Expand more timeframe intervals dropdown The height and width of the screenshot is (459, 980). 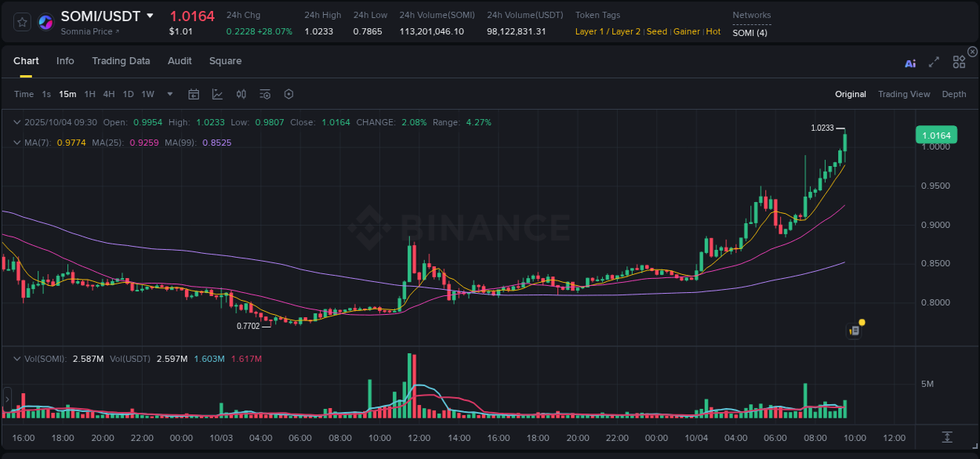click(x=169, y=94)
